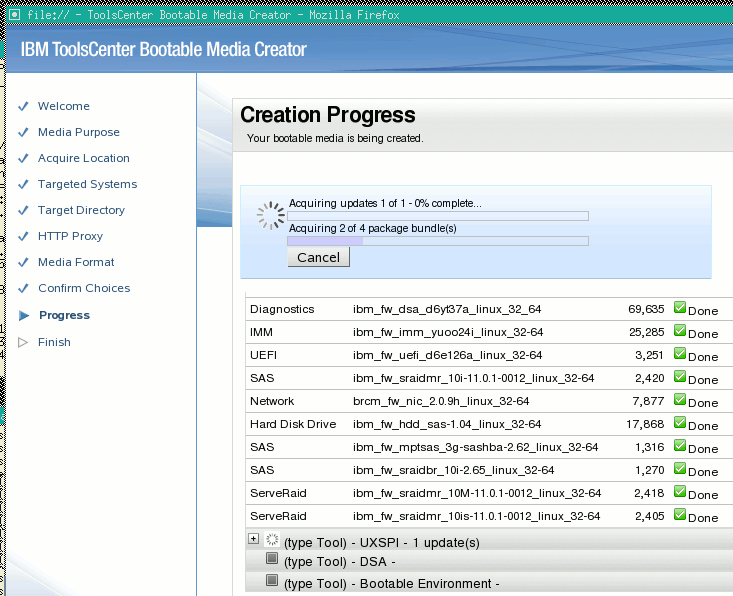
Task: Click the green Done icon in Diagnostics row
Action: 680,307
